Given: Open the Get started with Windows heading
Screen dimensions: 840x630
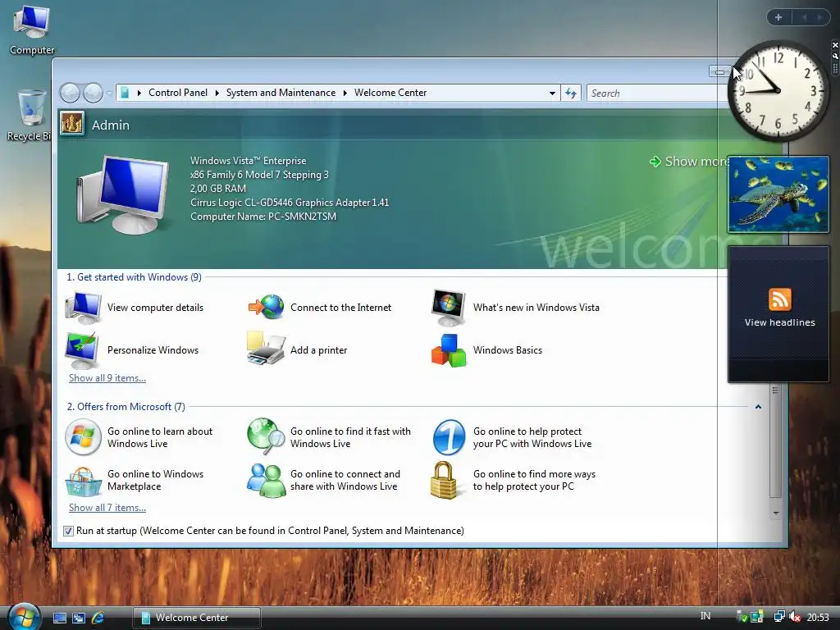Looking at the screenshot, I should 134,277.
